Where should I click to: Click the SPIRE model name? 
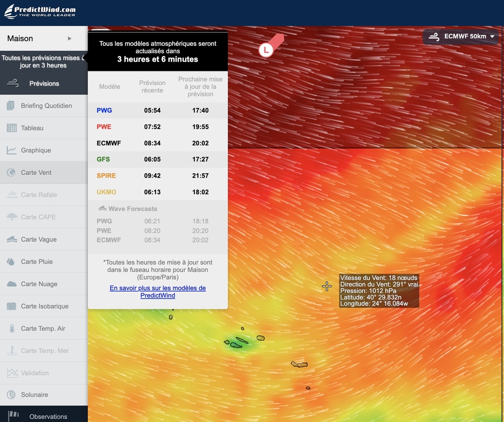click(x=106, y=176)
